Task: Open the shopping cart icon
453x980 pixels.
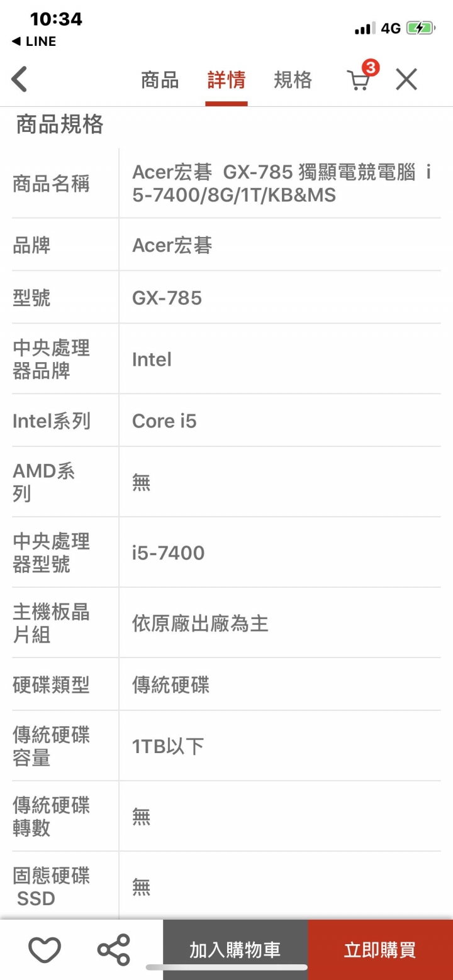Action: pyautogui.click(x=357, y=80)
